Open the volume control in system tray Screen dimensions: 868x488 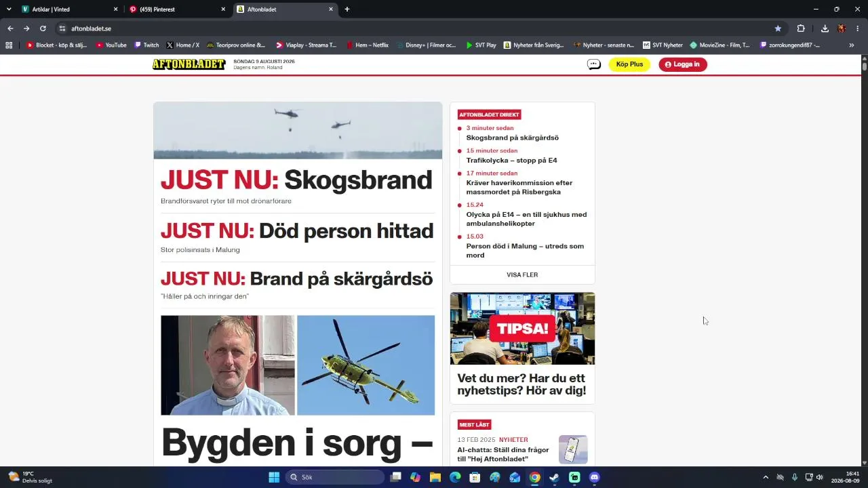[x=820, y=477]
